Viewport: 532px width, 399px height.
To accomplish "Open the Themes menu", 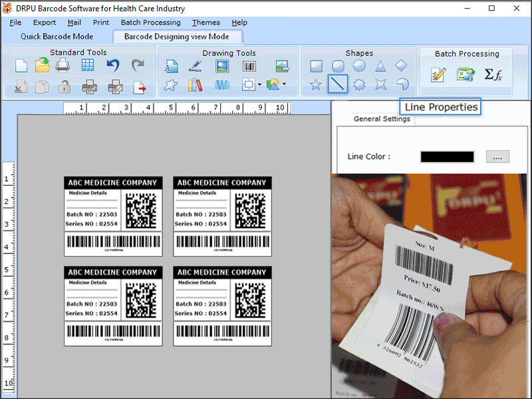I will point(205,22).
